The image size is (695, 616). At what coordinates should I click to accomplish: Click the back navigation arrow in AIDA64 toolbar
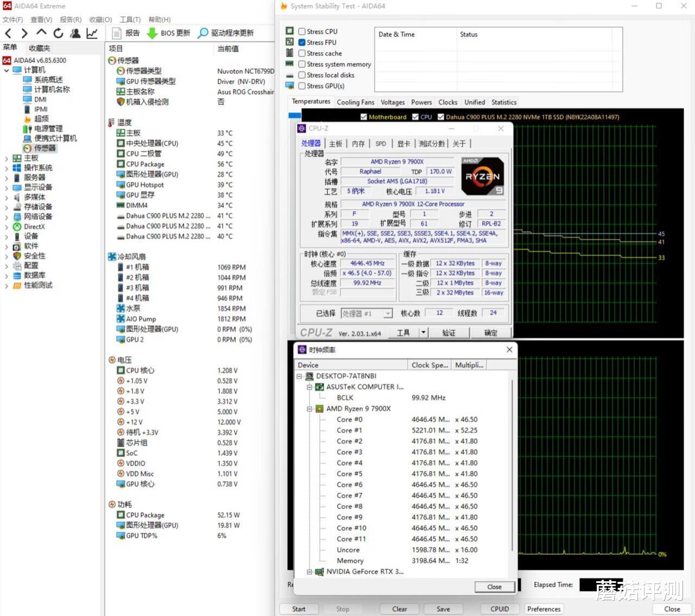[8, 33]
